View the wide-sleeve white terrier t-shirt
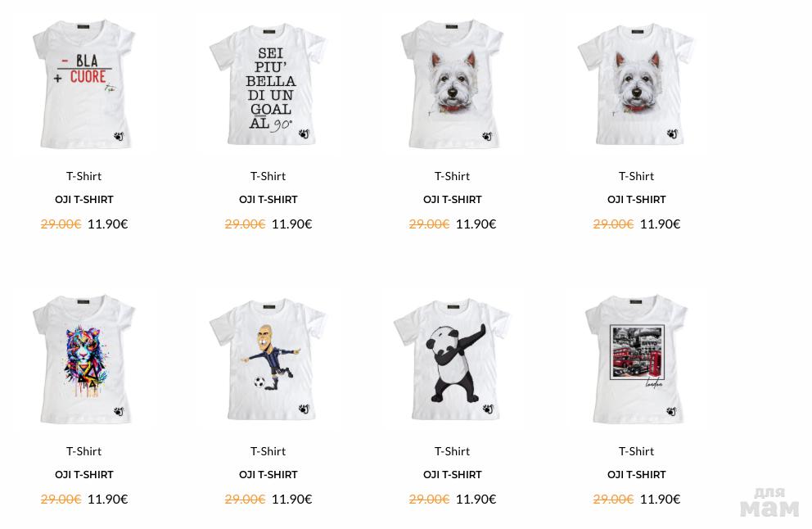 pos(637,84)
